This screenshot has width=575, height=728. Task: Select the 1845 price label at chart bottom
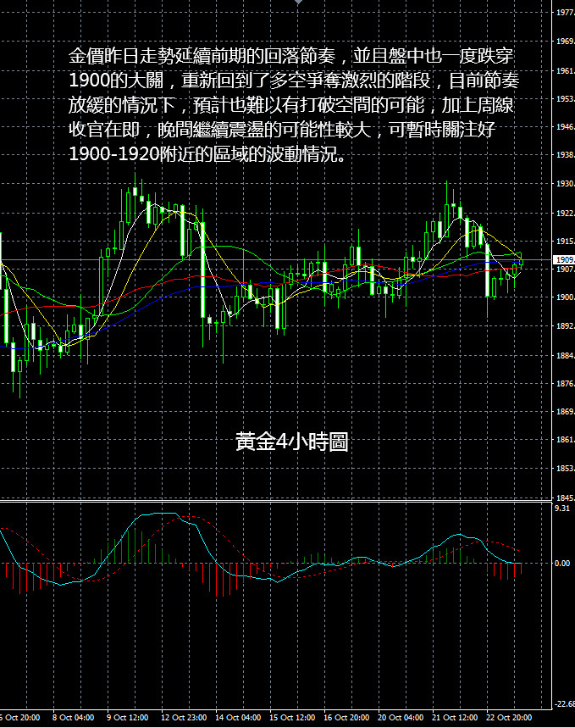coord(563,497)
